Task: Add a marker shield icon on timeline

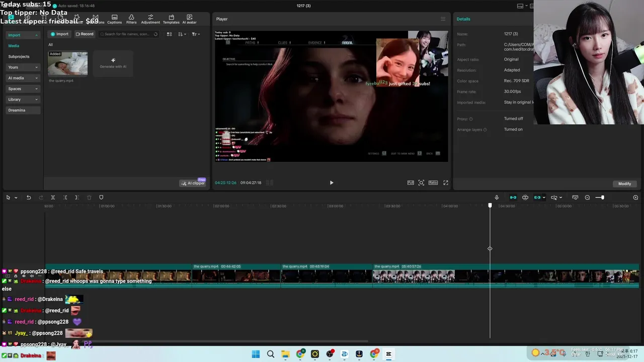Action: tap(101, 198)
